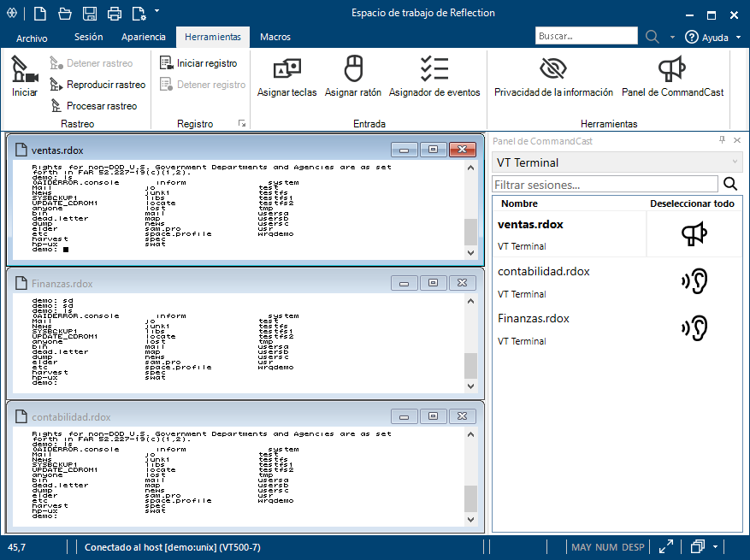
Task: Open the Macros ribbon tab
Action: [275, 37]
